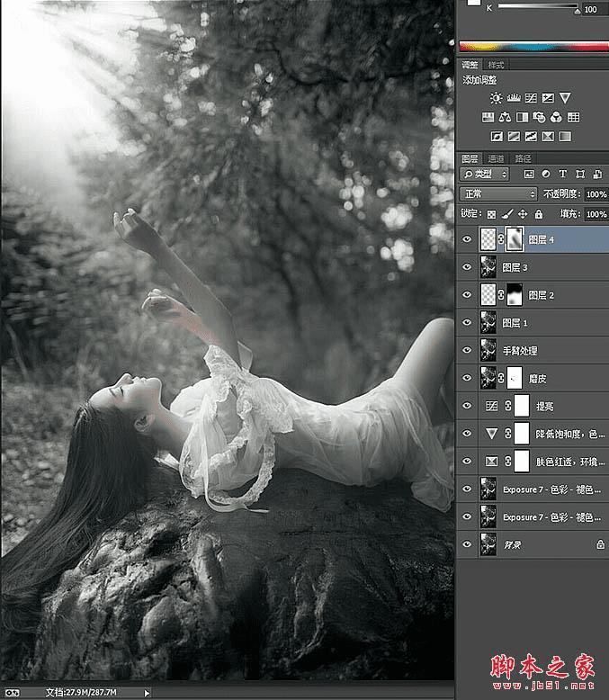Click the link icon on 图层 4
Viewport: 609px width, 700px height.
[x=501, y=239]
